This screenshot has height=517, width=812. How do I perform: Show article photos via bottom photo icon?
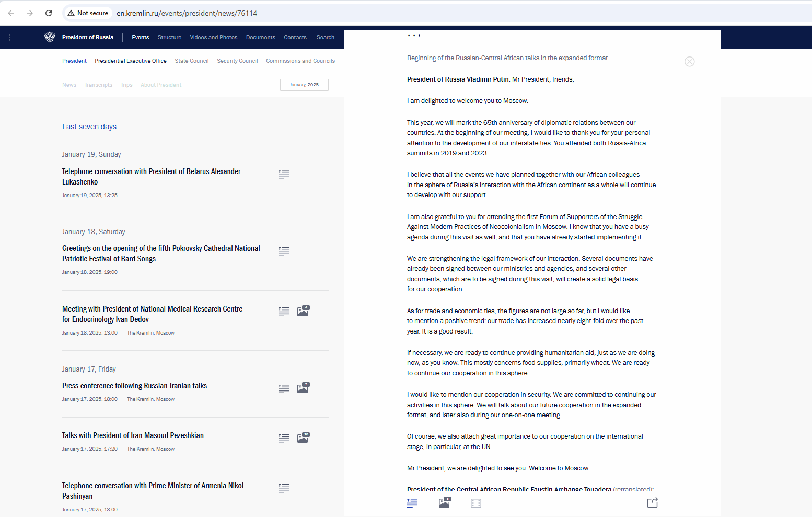click(x=444, y=503)
